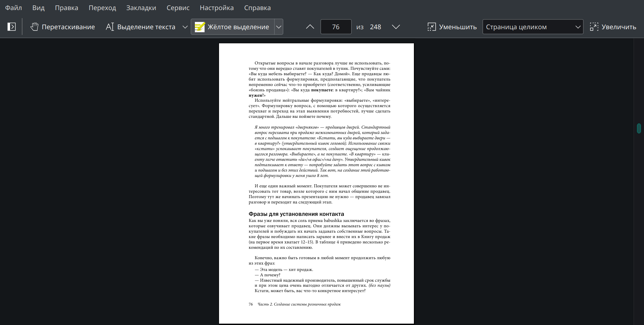This screenshot has width=644, height=325.
Task: Toggle the sidebar panel icon
Action: click(x=11, y=27)
